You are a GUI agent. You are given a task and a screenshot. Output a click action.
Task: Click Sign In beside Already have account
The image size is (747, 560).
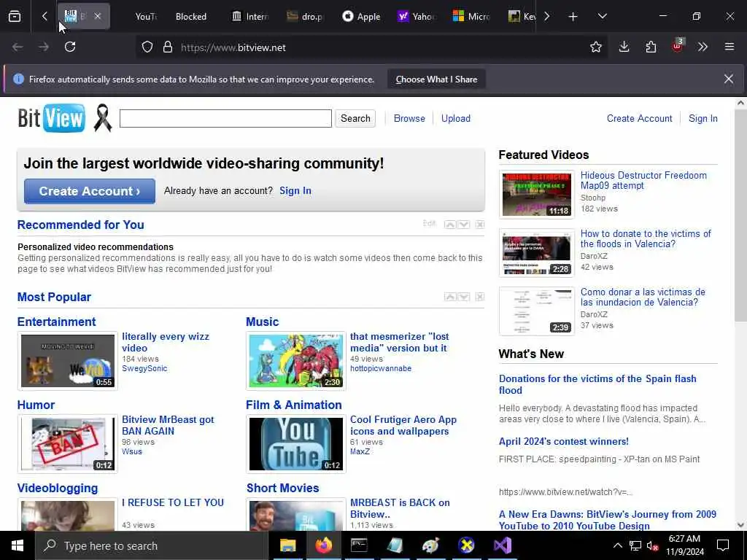click(x=295, y=191)
